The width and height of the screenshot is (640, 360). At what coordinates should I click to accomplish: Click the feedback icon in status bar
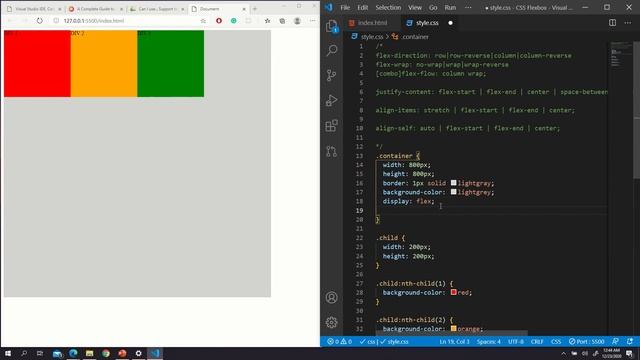pos(615,342)
